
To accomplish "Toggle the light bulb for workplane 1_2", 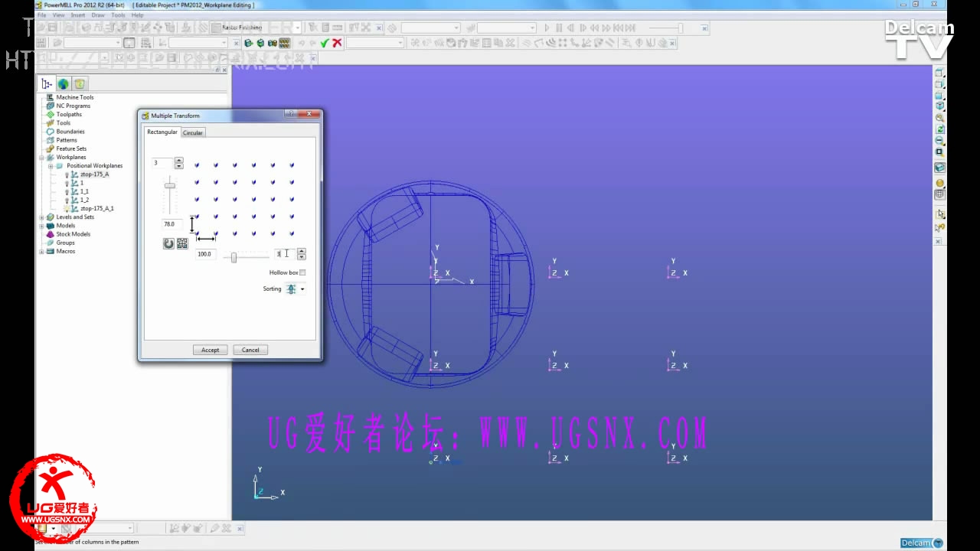I will pyautogui.click(x=67, y=200).
